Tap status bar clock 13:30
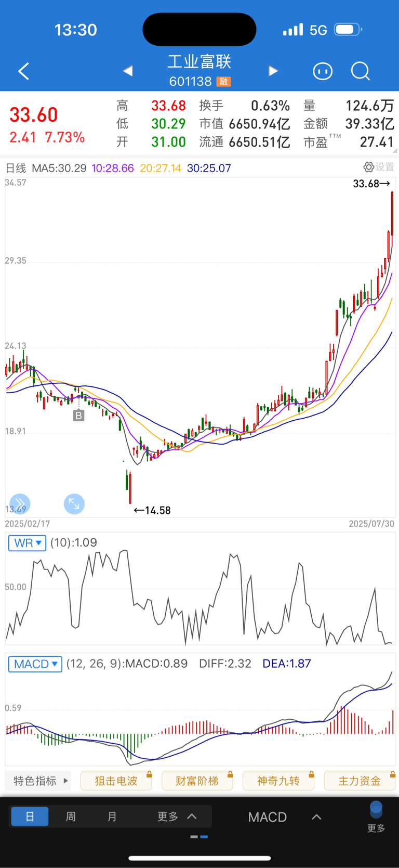The height and width of the screenshot is (868, 399). tap(76, 30)
